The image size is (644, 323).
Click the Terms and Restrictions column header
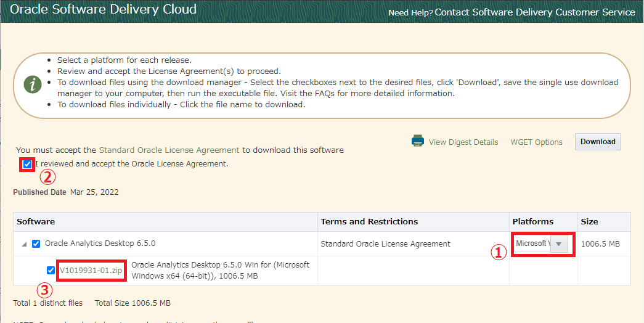(369, 221)
